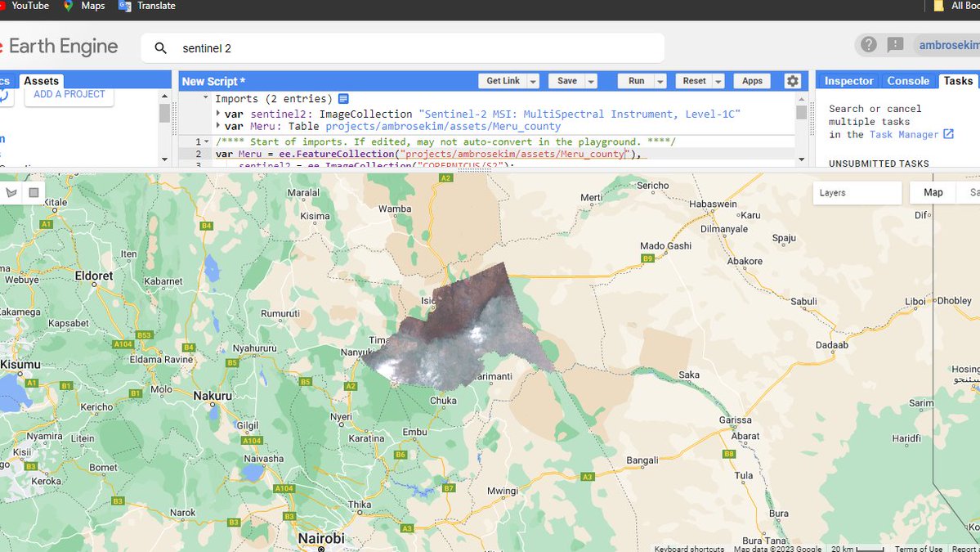980x552 pixels.
Task: Open the code editor settings gear
Action: coord(791,81)
